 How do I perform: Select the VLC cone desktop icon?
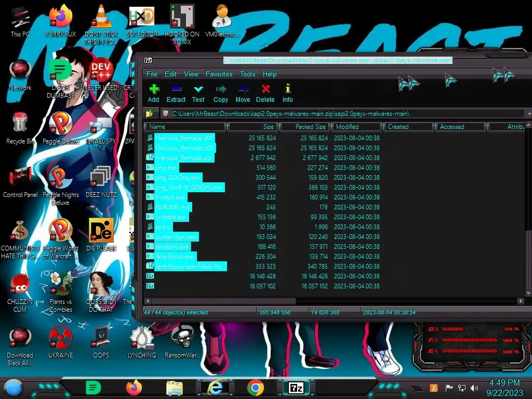[101, 24]
